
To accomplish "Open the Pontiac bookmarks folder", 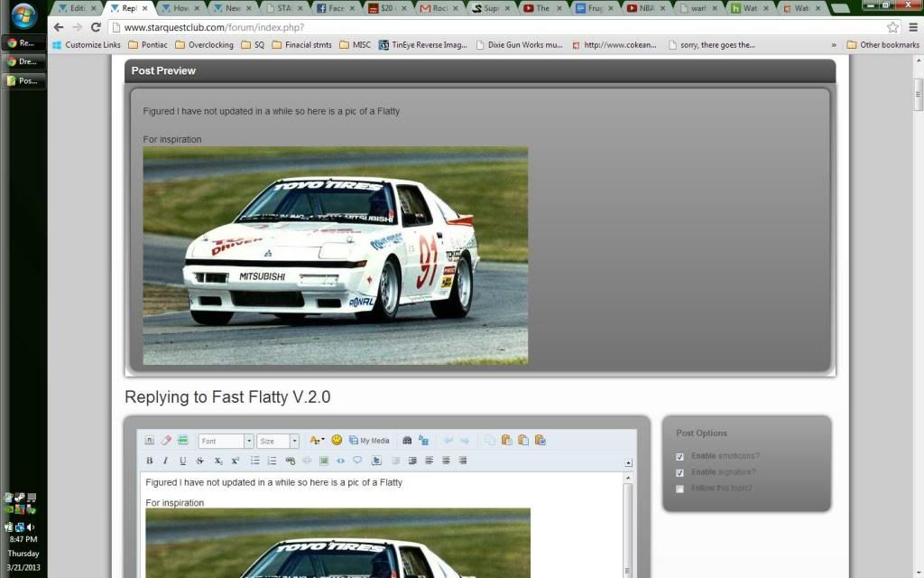I will [148, 45].
